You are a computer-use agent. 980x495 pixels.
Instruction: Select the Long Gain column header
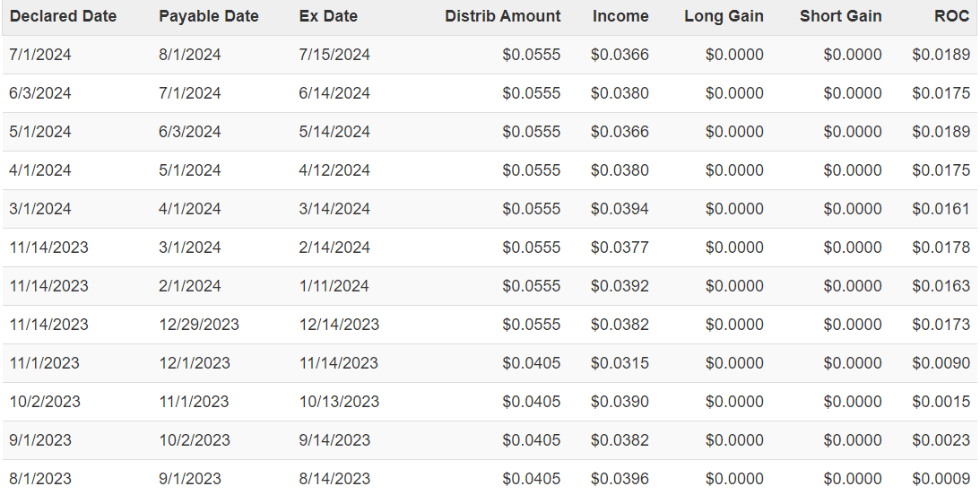[x=724, y=16]
